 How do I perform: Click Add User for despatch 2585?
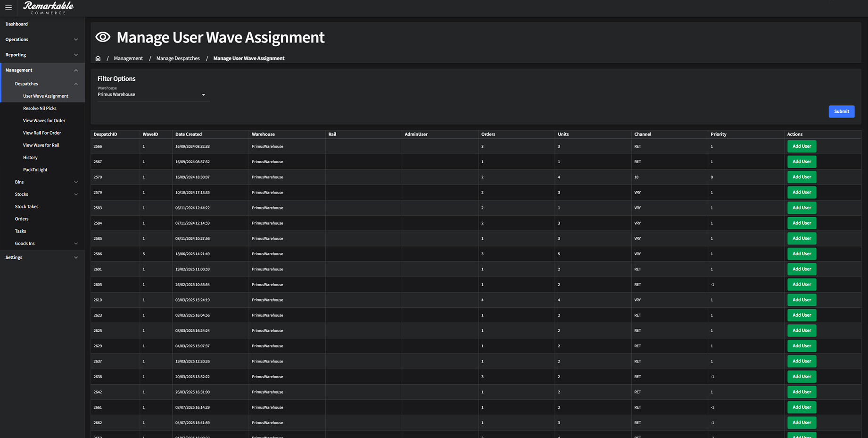(802, 238)
